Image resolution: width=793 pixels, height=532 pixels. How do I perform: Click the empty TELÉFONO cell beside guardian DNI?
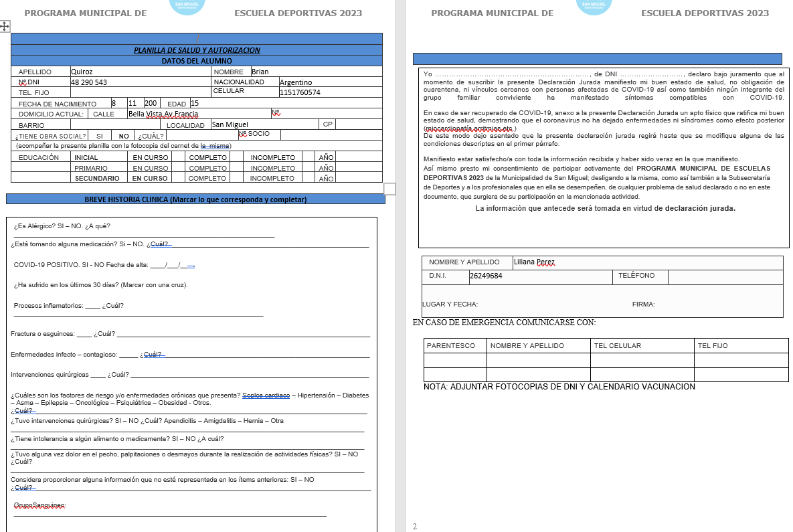coord(725,276)
